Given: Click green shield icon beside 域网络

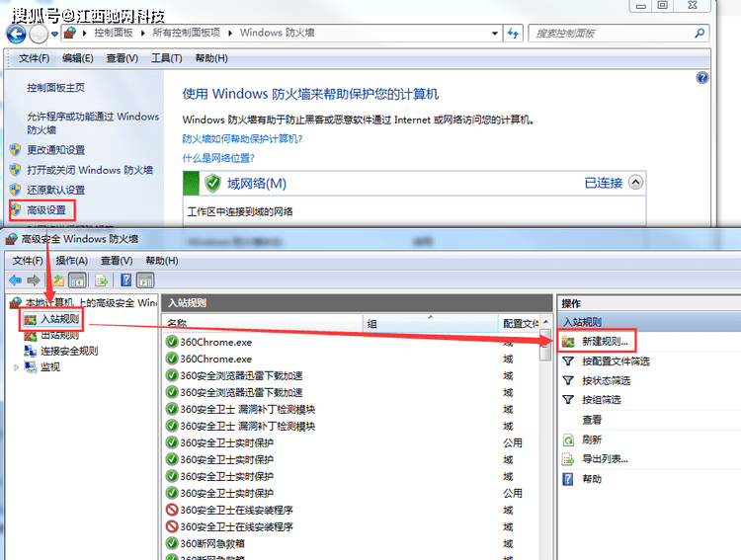Looking at the screenshot, I should click(x=212, y=183).
